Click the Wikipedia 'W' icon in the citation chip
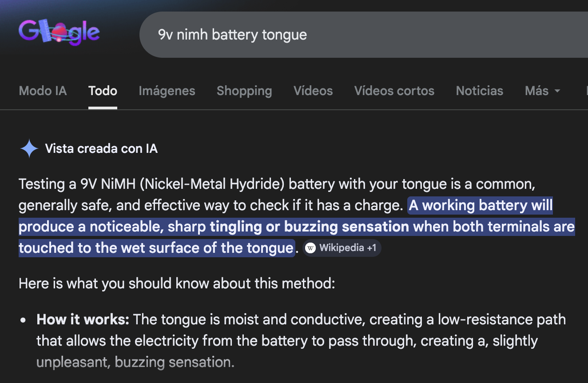 click(310, 247)
